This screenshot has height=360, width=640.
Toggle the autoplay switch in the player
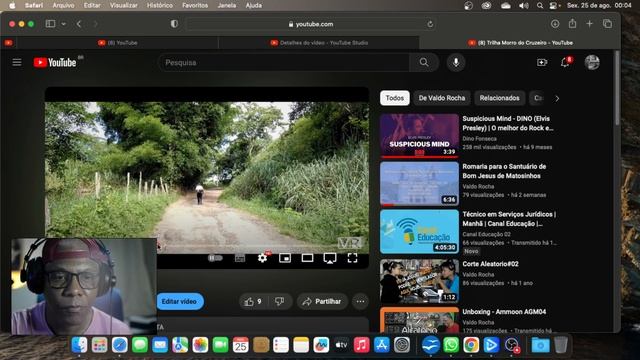click(215, 258)
